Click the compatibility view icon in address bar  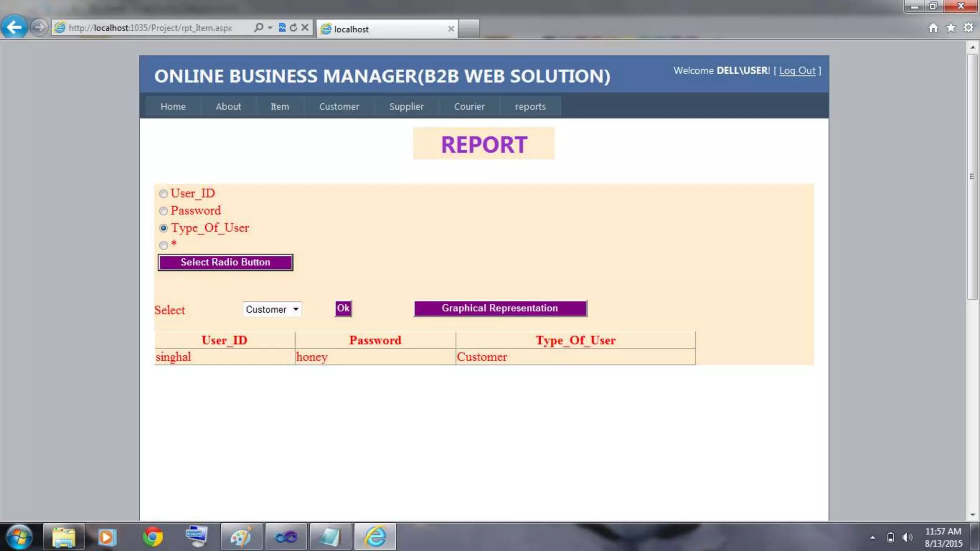click(282, 28)
